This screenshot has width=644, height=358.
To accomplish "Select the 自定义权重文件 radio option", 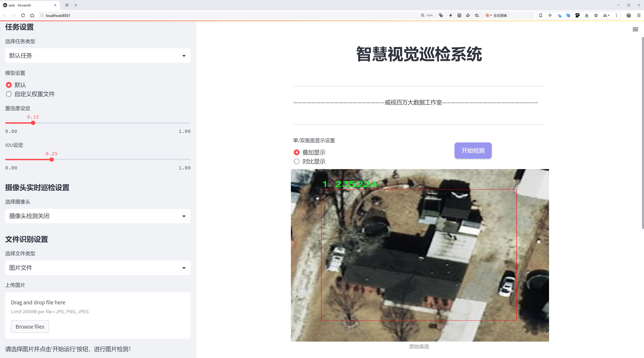I will (x=9, y=94).
